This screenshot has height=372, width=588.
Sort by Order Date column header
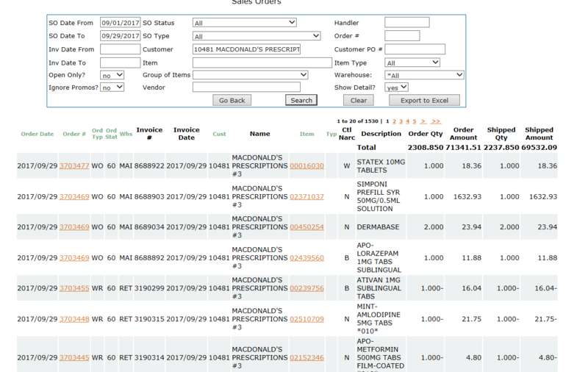point(37,134)
